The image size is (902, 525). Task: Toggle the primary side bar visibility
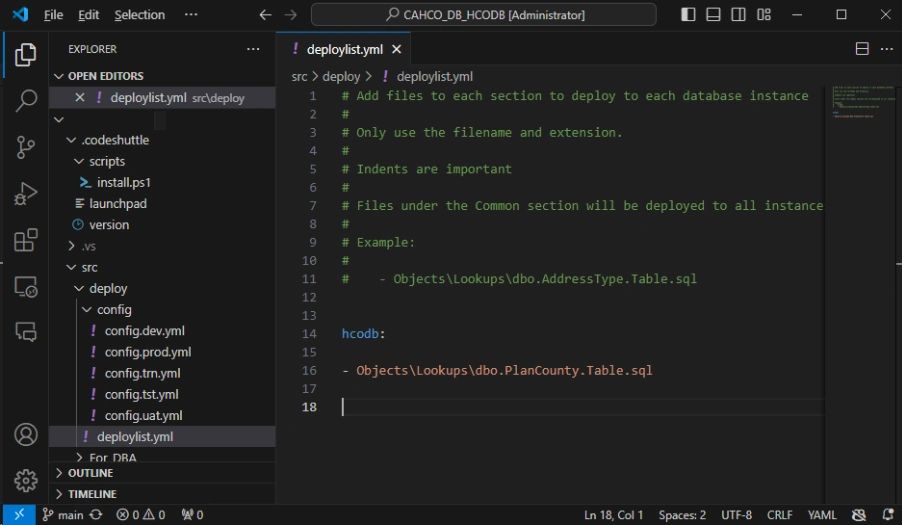pyautogui.click(x=688, y=14)
